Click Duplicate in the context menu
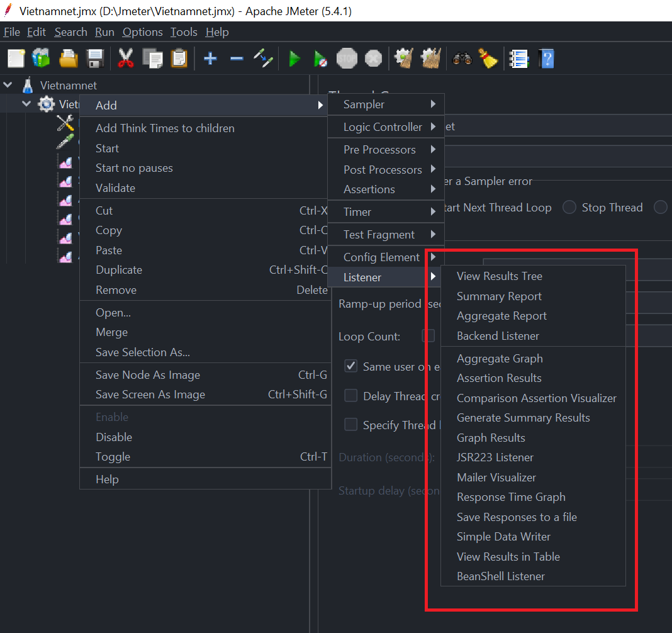The image size is (672, 633). [x=206, y=270]
